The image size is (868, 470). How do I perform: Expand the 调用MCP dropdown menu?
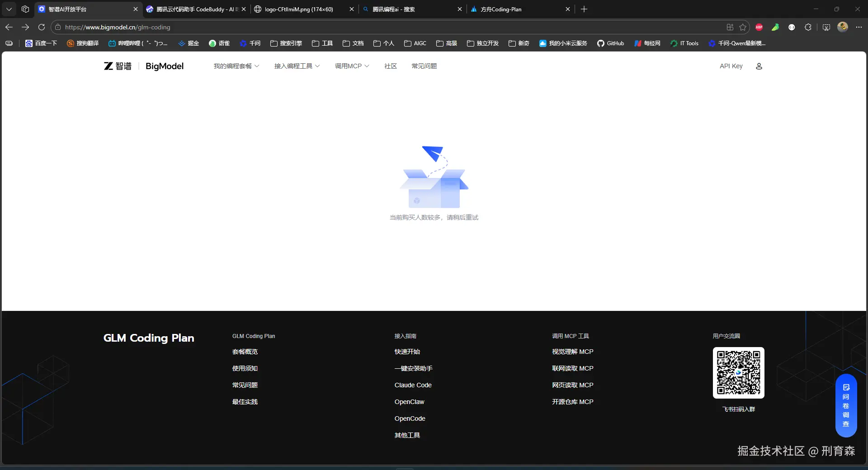tap(352, 66)
